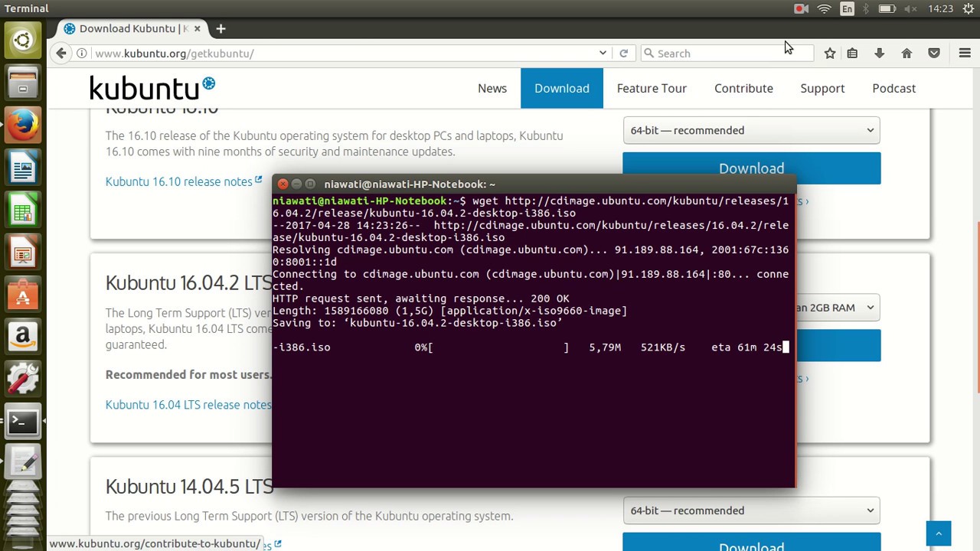Open the Podcast page
Image resolution: width=980 pixels, height=551 pixels.
pyautogui.click(x=893, y=88)
